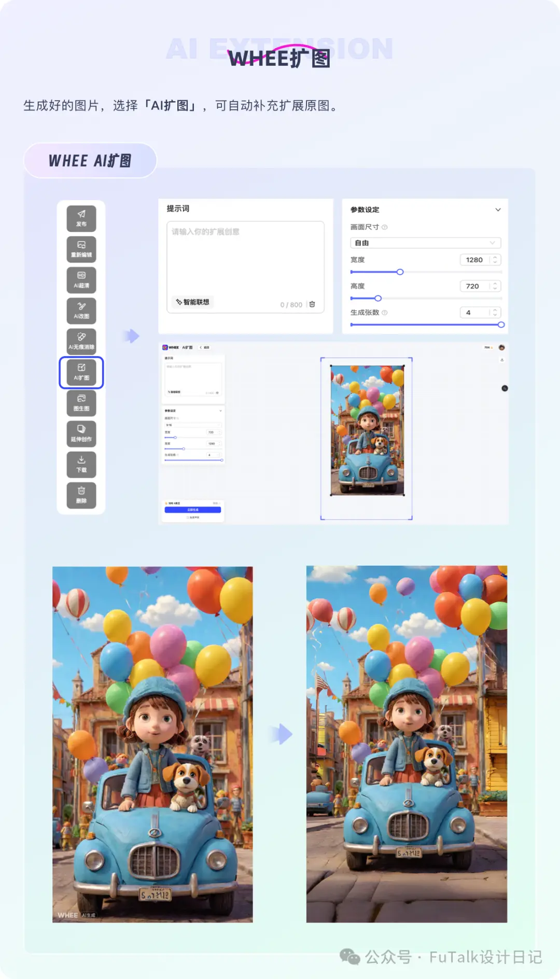Open 重新编辑 (re-edit) from the sidebar
The image size is (560, 979).
pos(81,249)
